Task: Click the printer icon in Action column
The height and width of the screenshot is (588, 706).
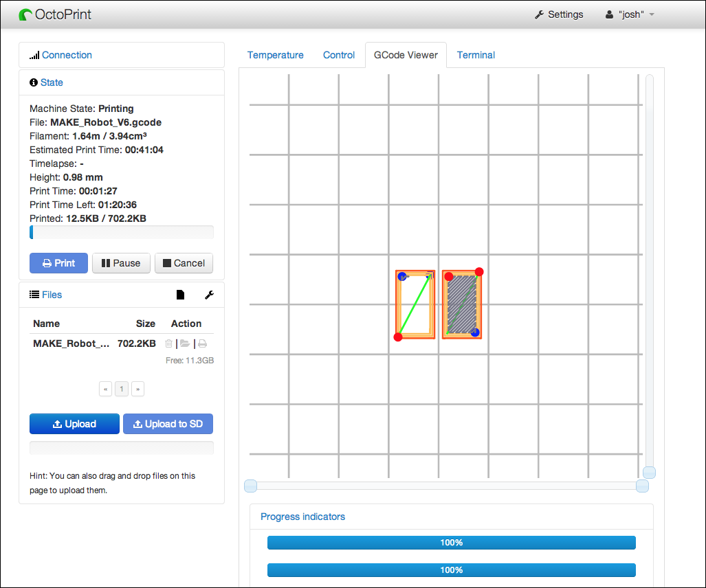Action: click(x=203, y=343)
